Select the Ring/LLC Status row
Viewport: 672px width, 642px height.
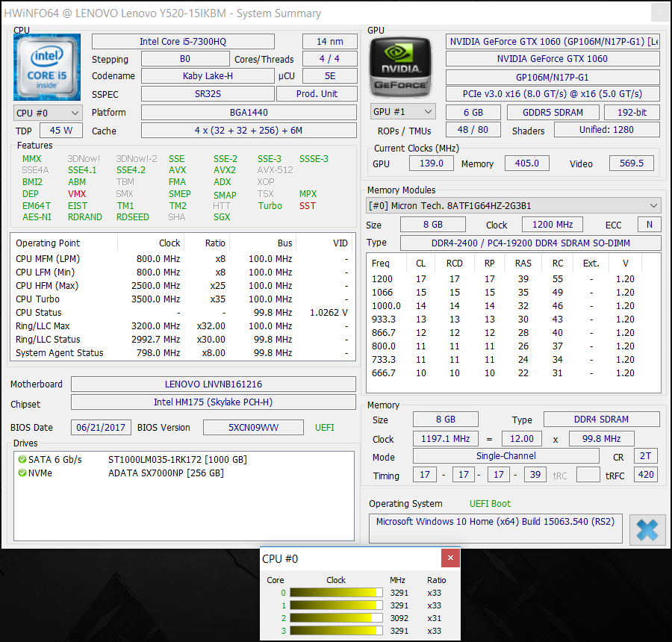point(183,340)
